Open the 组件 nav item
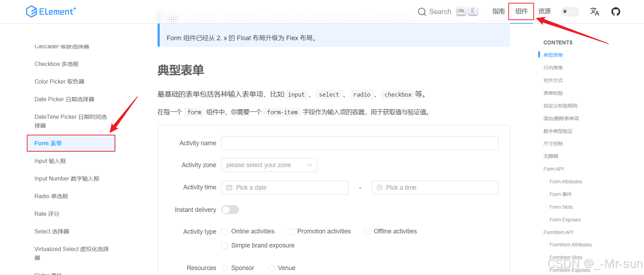 point(521,11)
